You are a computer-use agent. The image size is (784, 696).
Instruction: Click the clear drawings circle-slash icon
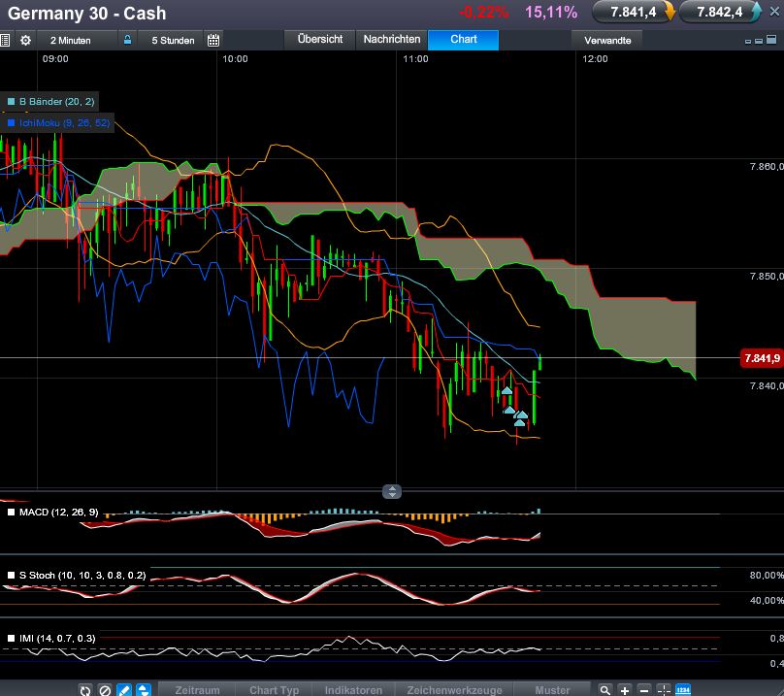coord(105,690)
